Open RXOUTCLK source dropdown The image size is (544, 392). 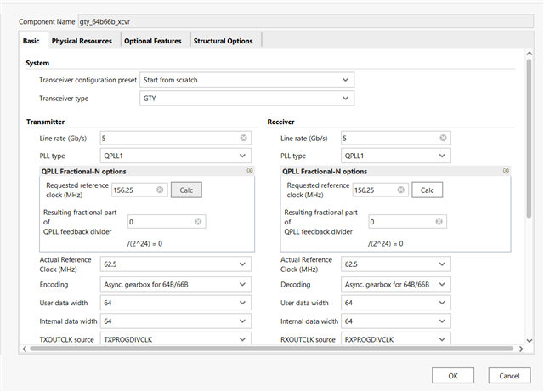pyautogui.click(x=396, y=338)
